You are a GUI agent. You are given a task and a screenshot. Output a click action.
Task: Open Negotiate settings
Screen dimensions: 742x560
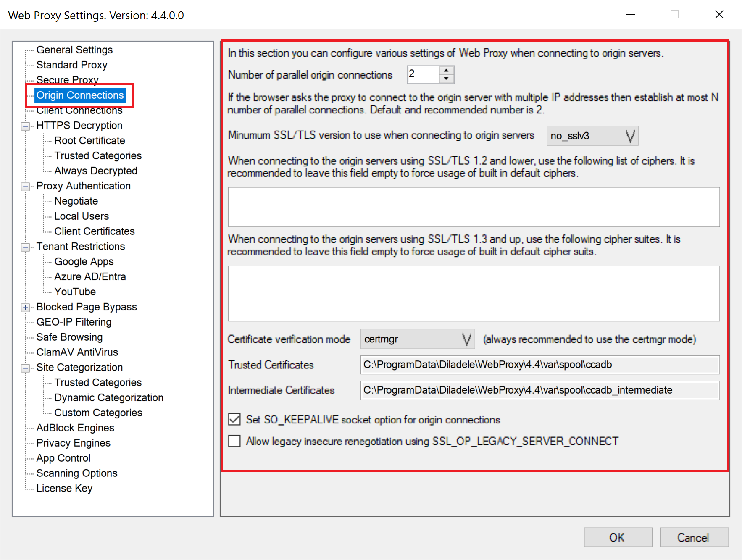point(76,201)
